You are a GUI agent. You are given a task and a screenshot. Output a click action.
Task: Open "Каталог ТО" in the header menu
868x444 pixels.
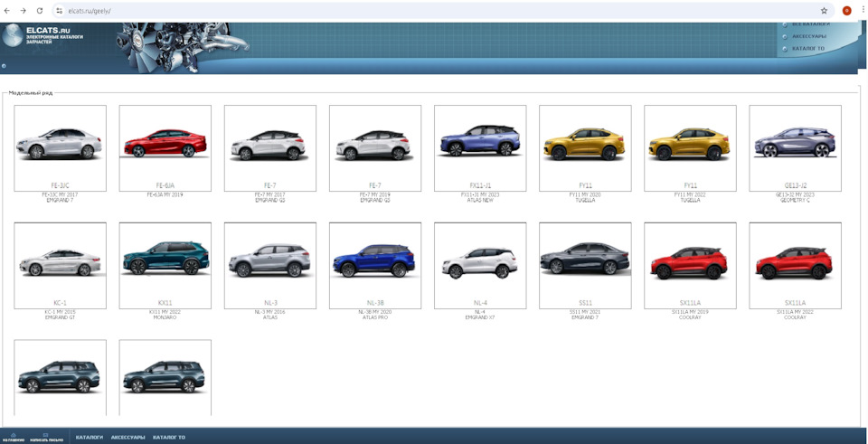tap(808, 49)
